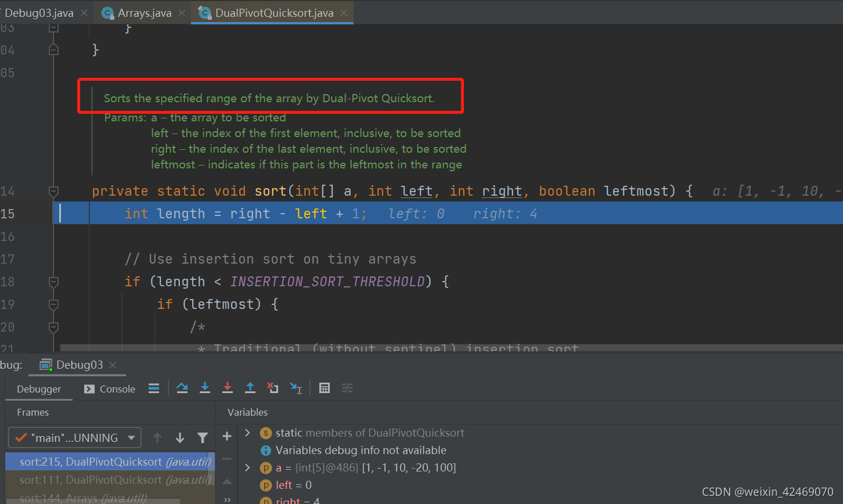Click the Frames list vertical scrollbar
Viewport: 843px width, 504px height.
[212, 470]
